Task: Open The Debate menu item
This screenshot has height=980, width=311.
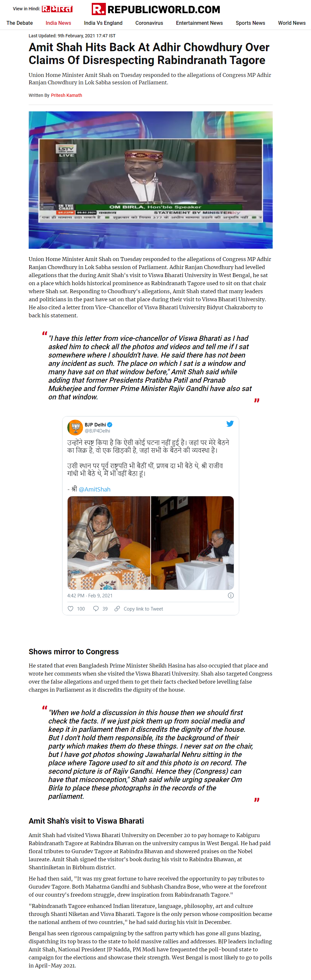Action: (20, 23)
